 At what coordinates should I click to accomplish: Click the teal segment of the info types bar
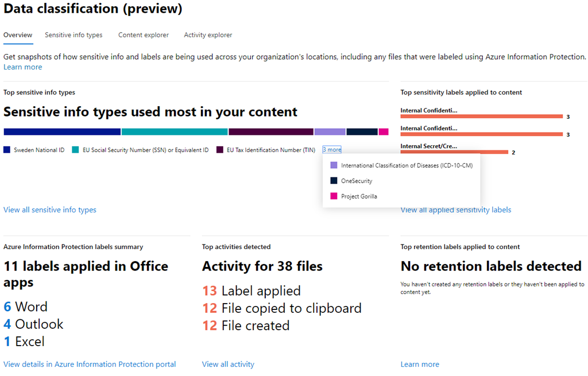175,132
